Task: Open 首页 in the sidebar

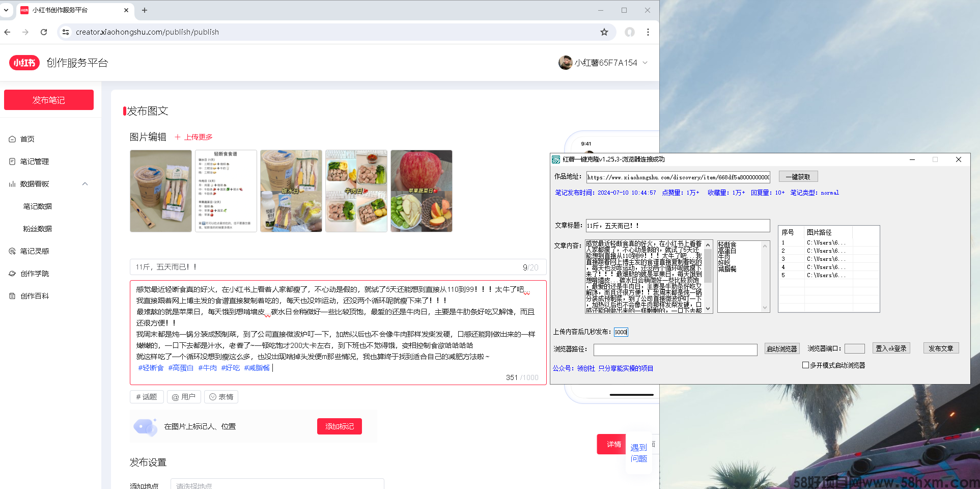Action: point(27,139)
